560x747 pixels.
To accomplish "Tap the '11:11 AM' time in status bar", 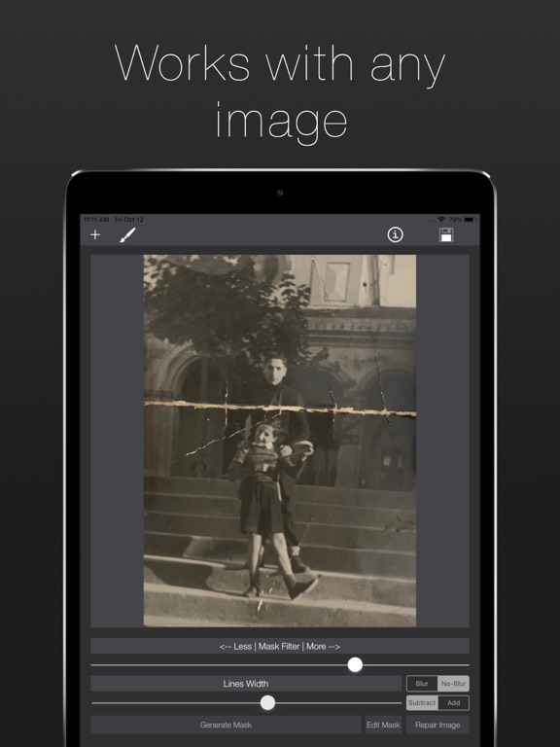I will 96,220.
